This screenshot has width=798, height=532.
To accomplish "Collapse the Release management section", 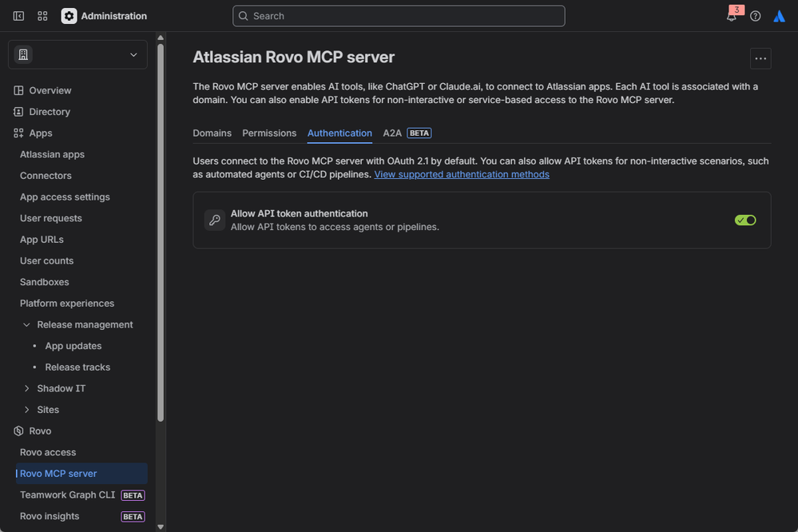I will point(26,324).
